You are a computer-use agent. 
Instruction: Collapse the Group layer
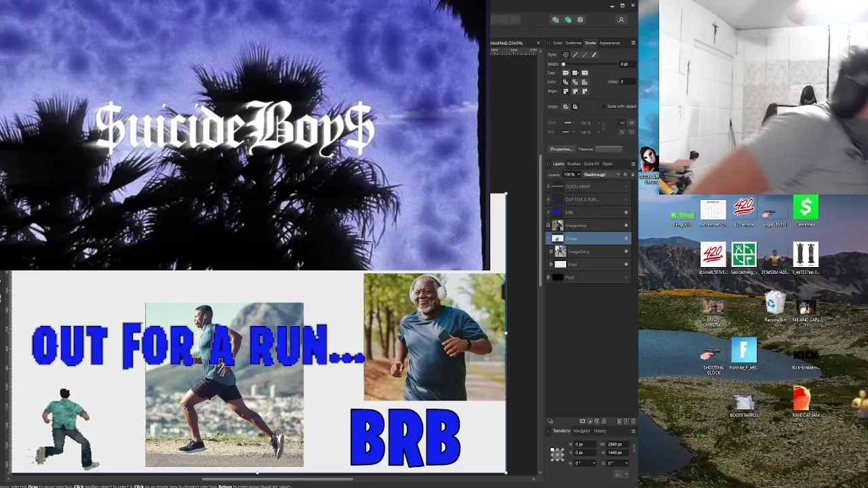[549, 239]
